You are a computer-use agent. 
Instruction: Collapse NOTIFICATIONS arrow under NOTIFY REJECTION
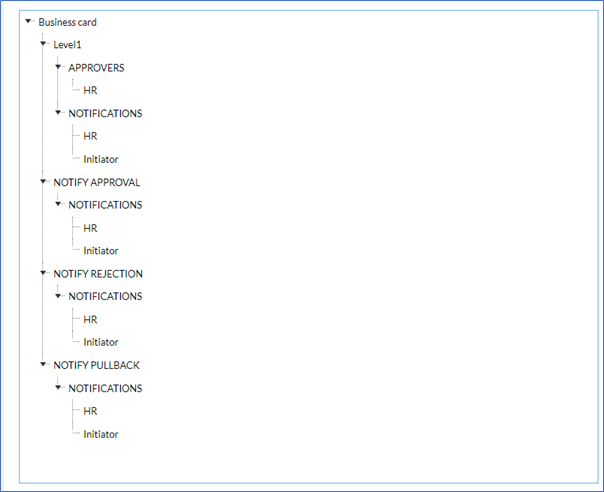pyautogui.click(x=58, y=296)
